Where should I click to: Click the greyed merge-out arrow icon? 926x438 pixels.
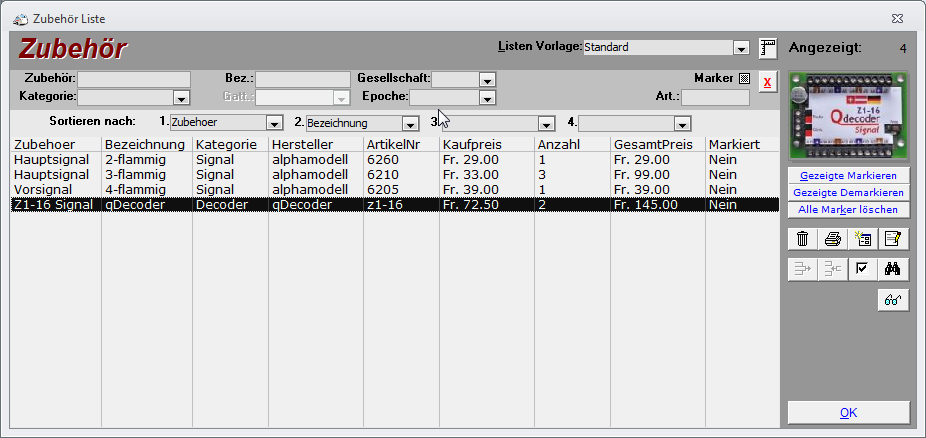803,269
